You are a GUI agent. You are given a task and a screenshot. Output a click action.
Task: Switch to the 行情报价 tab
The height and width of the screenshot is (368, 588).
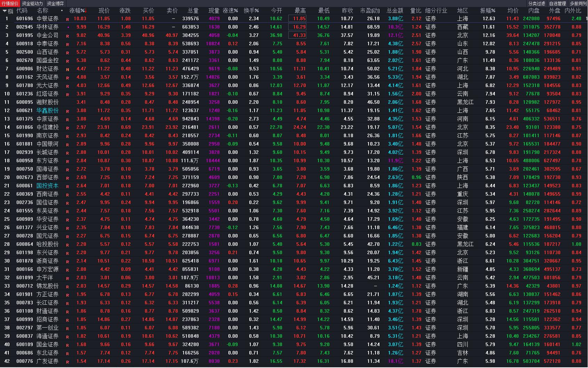tap(10, 3)
